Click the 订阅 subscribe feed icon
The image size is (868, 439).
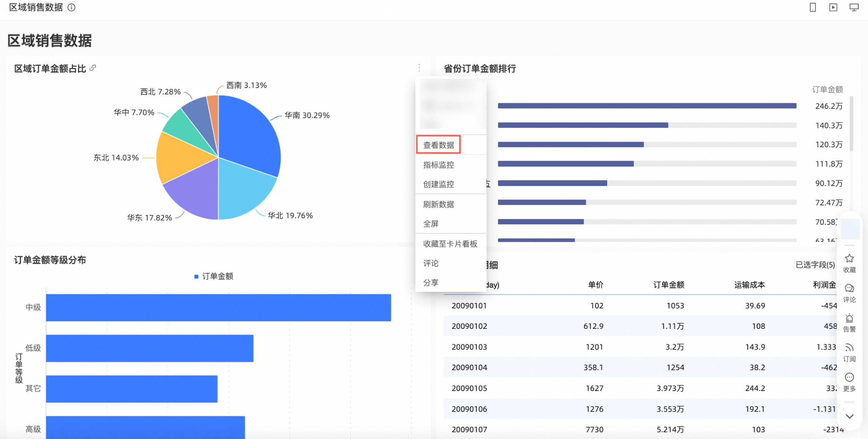point(849,348)
